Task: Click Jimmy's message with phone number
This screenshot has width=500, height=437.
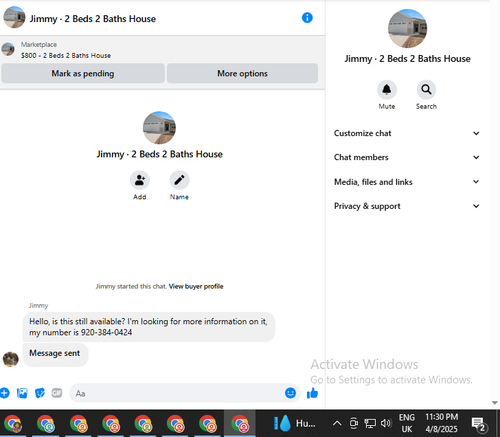Action: click(149, 327)
